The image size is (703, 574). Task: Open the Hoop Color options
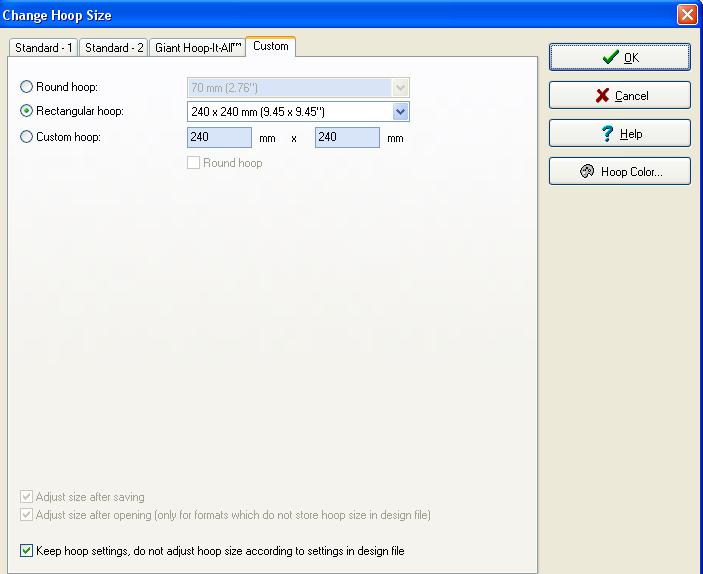[620, 171]
